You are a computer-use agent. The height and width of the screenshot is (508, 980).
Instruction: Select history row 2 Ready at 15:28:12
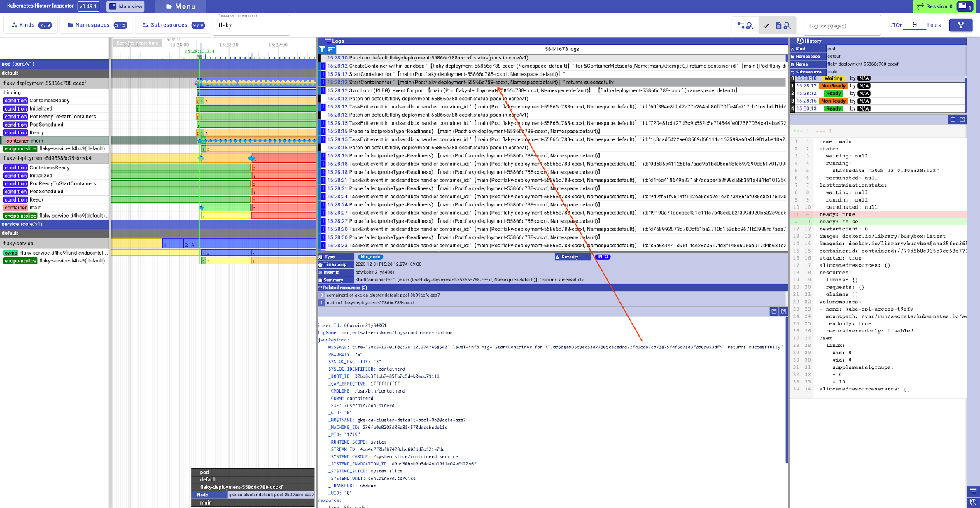[x=878, y=92]
